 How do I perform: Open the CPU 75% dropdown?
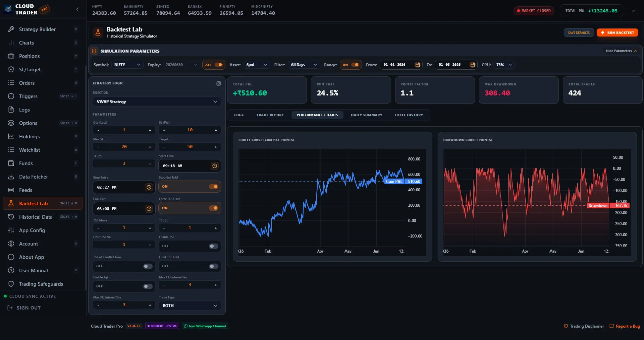[x=504, y=65]
